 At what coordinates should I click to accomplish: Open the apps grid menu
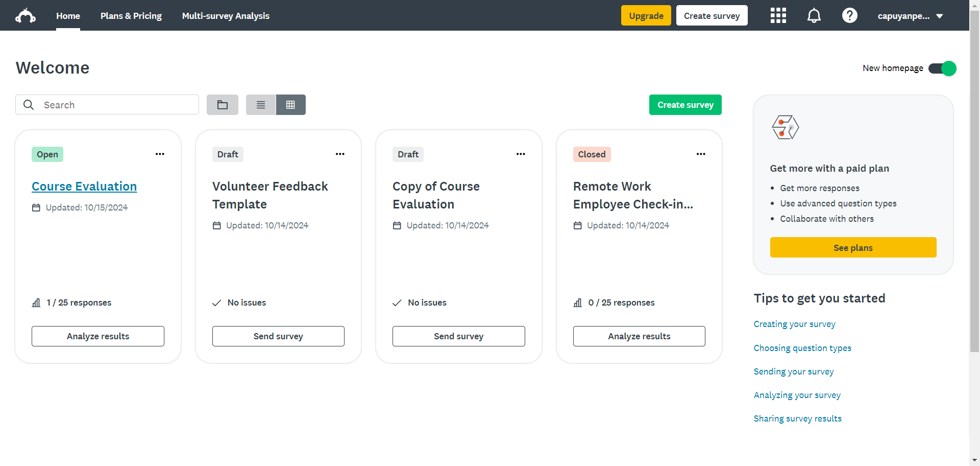click(x=778, y=16)
